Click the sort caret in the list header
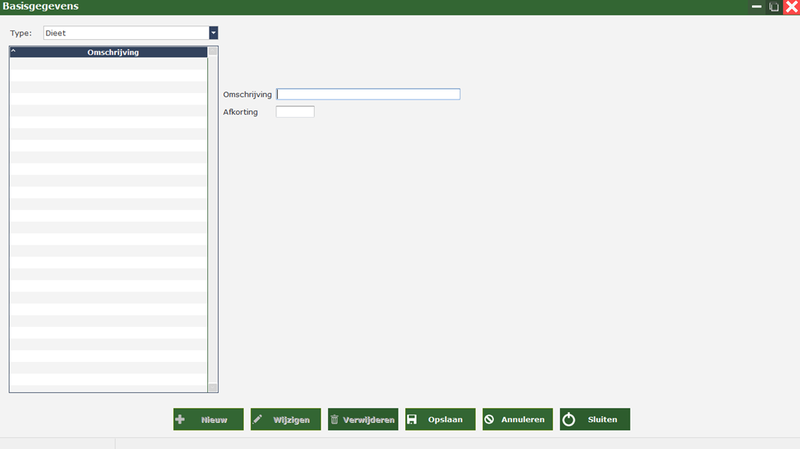This screenshot has height=449, width=800. [14, 52]
